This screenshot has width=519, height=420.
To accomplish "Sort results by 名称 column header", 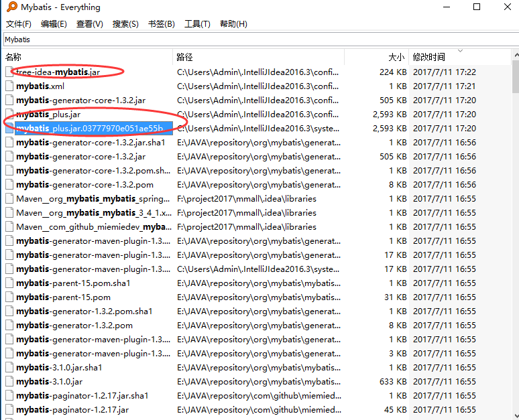I will point(89,57).
